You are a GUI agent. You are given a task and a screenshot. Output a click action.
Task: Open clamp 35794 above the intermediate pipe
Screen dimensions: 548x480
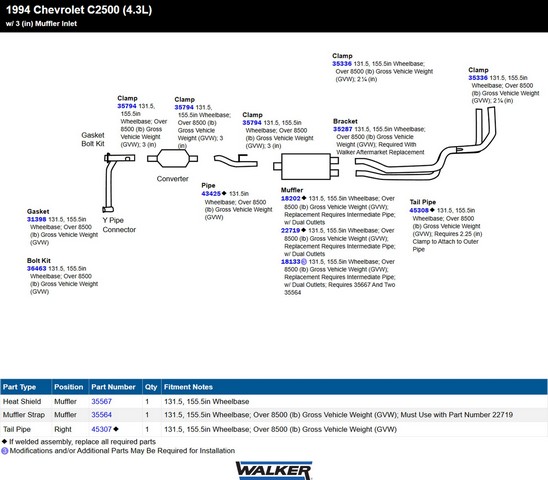[x=252, y=123]
